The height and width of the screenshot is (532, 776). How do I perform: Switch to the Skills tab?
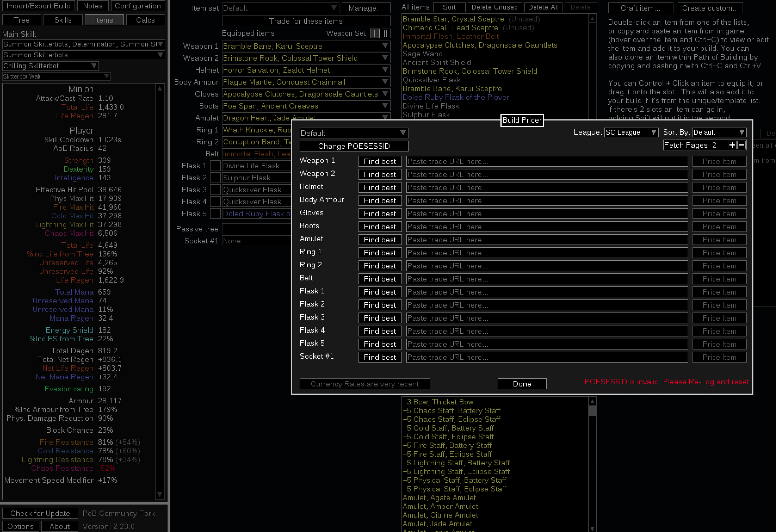[63, 20]
